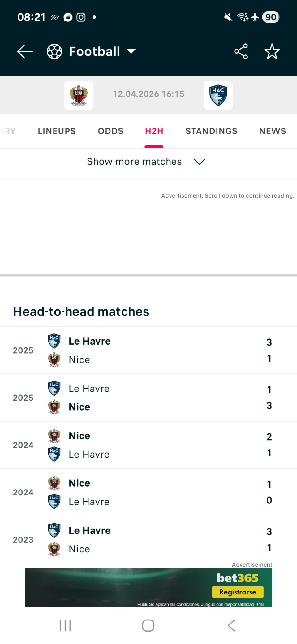The width and height of the screenshot is (297, 644).
Task: Open 2024 Nice 2-1 Le Havre match
Action: coord(148,445)
